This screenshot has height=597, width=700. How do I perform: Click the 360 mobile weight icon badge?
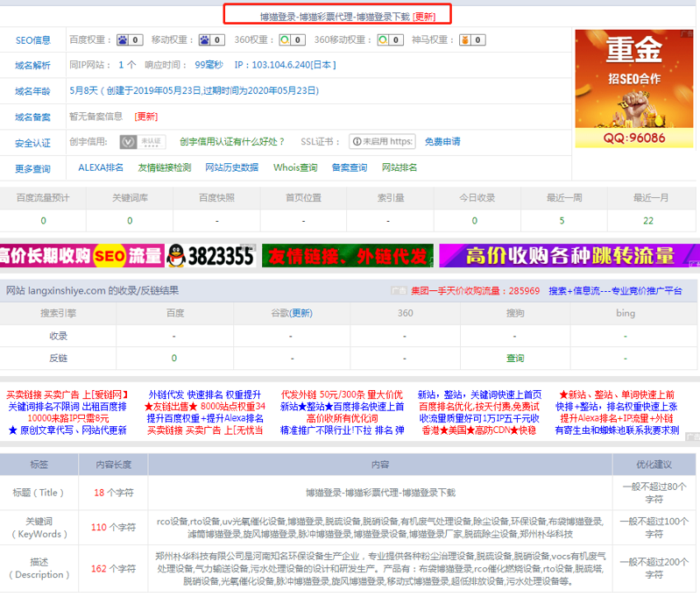[x=391, y=39]
